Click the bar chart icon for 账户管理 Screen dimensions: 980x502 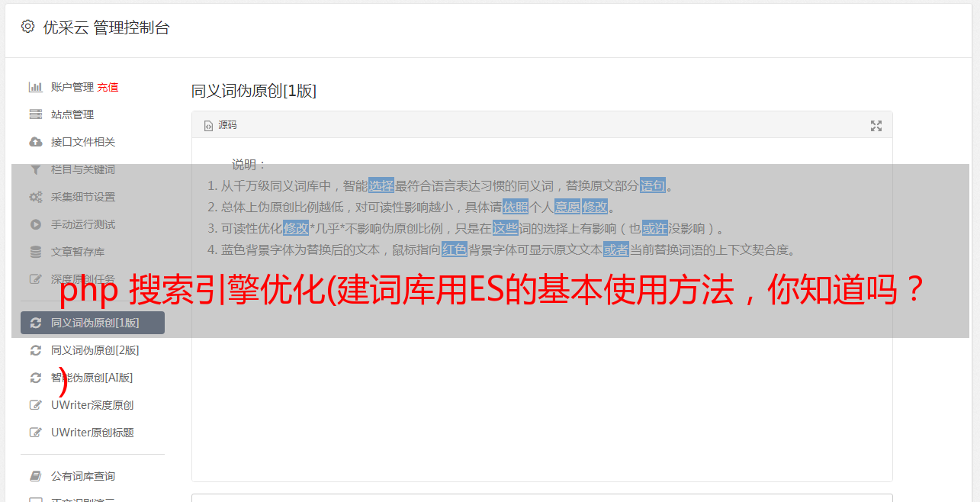click(x=35, y=87)
